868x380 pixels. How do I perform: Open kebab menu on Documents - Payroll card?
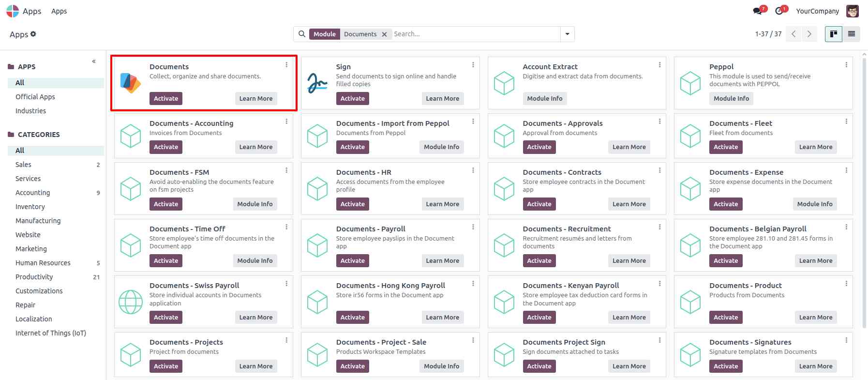click(473, 227)
